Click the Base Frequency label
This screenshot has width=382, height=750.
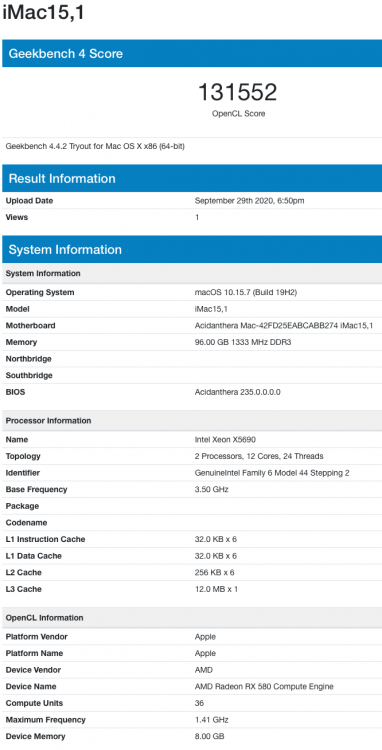36,489
